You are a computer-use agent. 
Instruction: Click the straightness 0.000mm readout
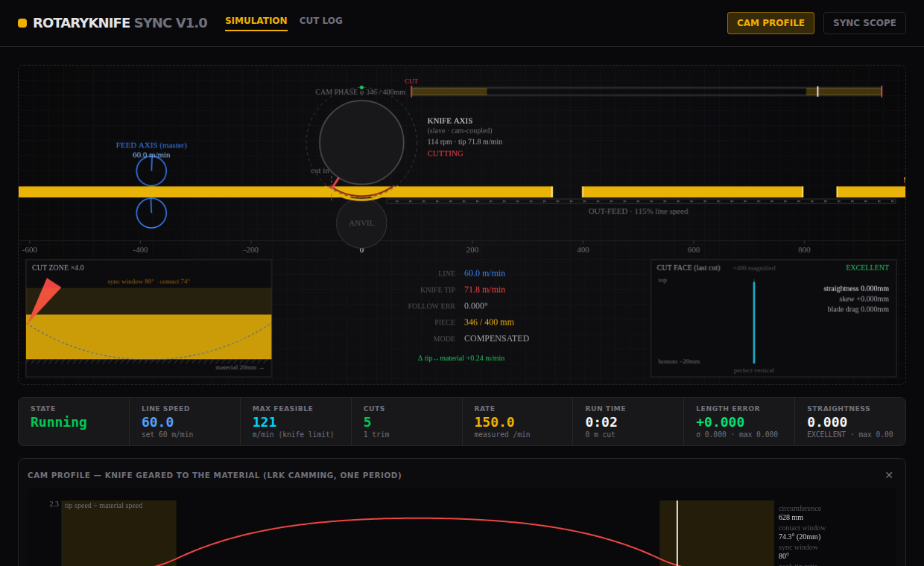point(856,288)
